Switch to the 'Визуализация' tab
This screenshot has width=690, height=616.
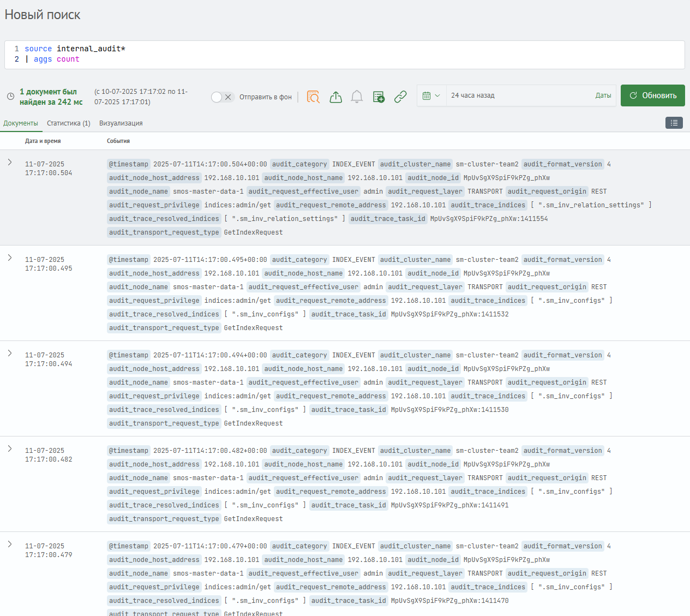click(x=121, y=123)
